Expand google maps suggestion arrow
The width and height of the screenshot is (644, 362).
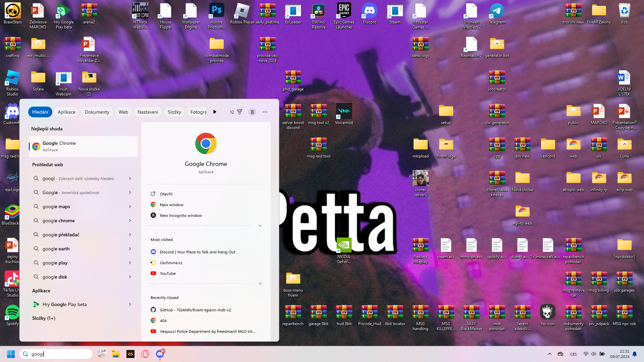pyautogui.click(x=130, y=206)
